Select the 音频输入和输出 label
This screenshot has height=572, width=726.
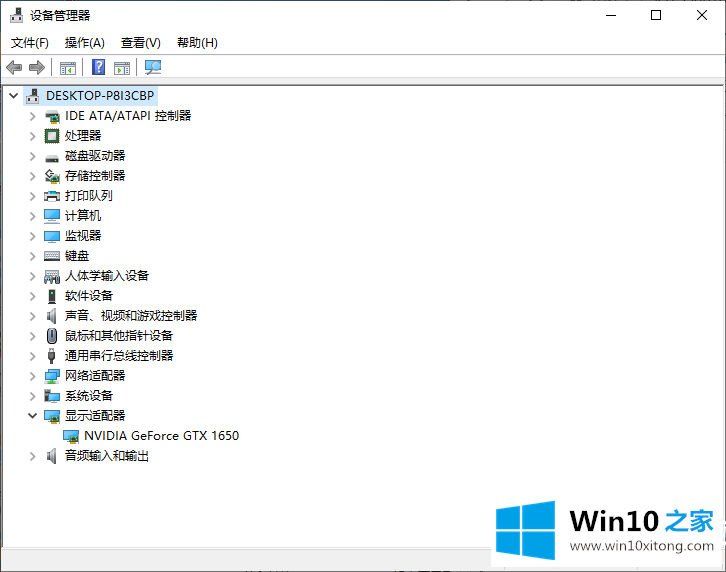click(x=107, y=456)
